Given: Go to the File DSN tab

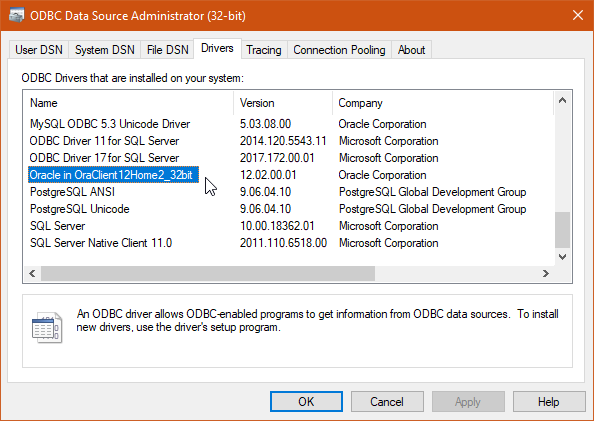Looking at the screenshot, I should click(167, 50).
